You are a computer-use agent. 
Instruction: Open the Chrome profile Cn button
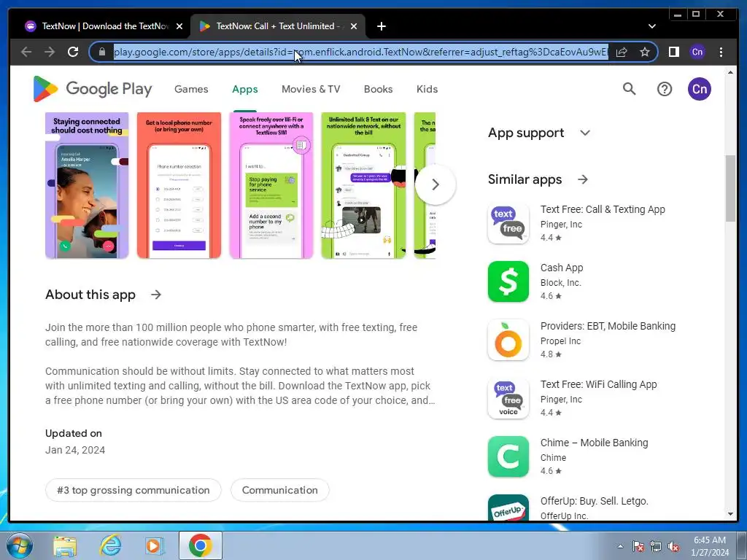[x=697, y=52]
